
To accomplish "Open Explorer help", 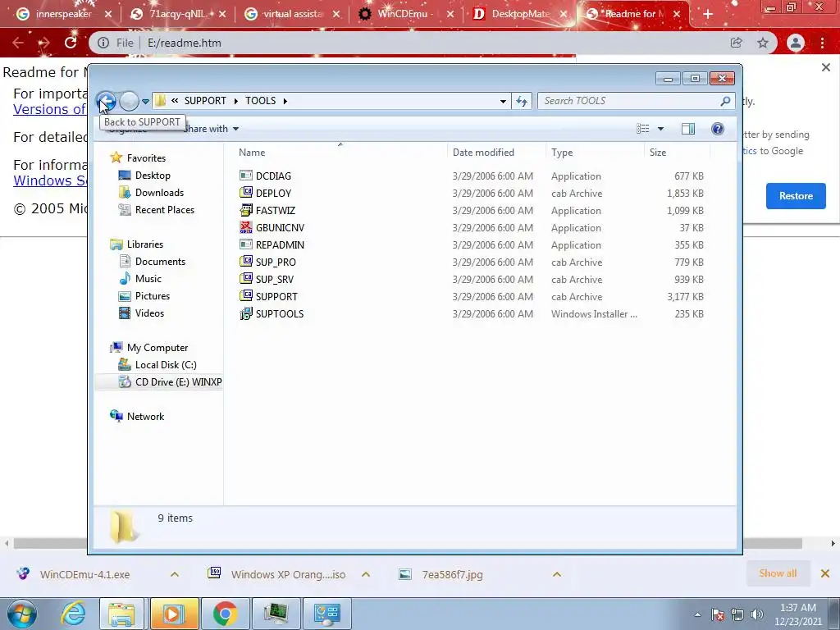I will pos(718,129).
